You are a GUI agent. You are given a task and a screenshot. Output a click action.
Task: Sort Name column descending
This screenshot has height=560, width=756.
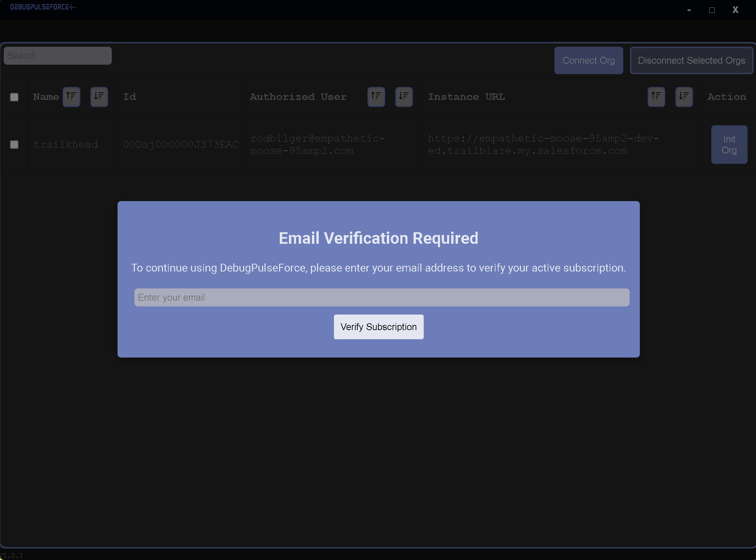pyautogui.click(x=99, y=97)
